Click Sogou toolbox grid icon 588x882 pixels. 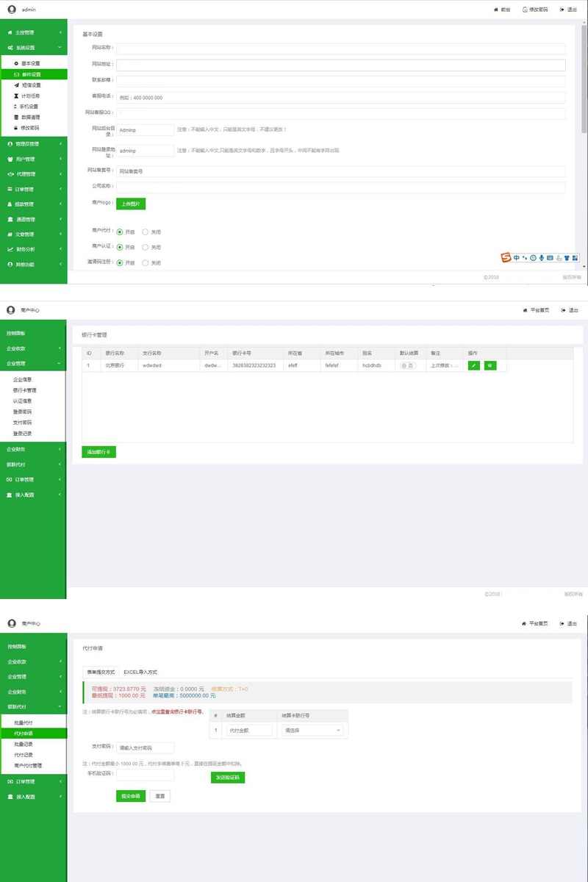point(575,258)
